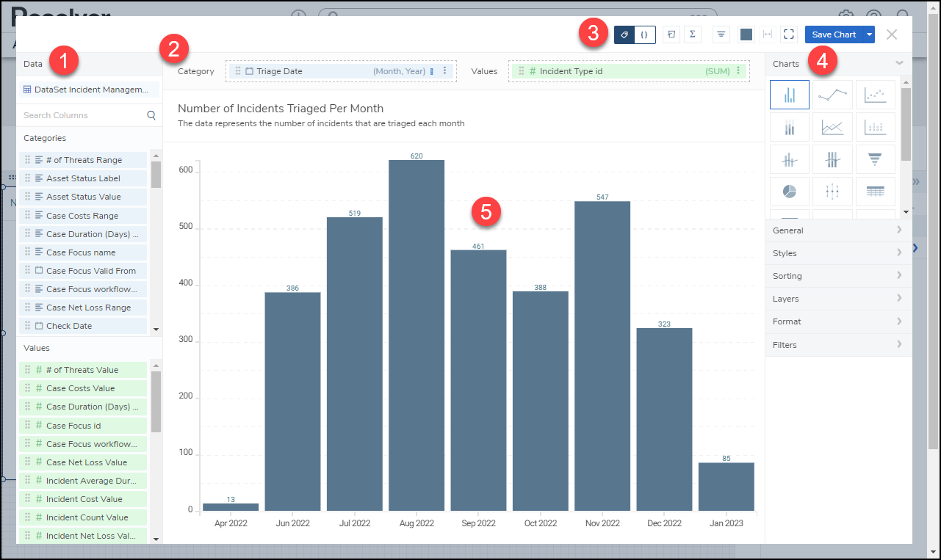Screen dimensions: 941x560
Task: Click the Search Columns input field
Action: tap(82, 115)
